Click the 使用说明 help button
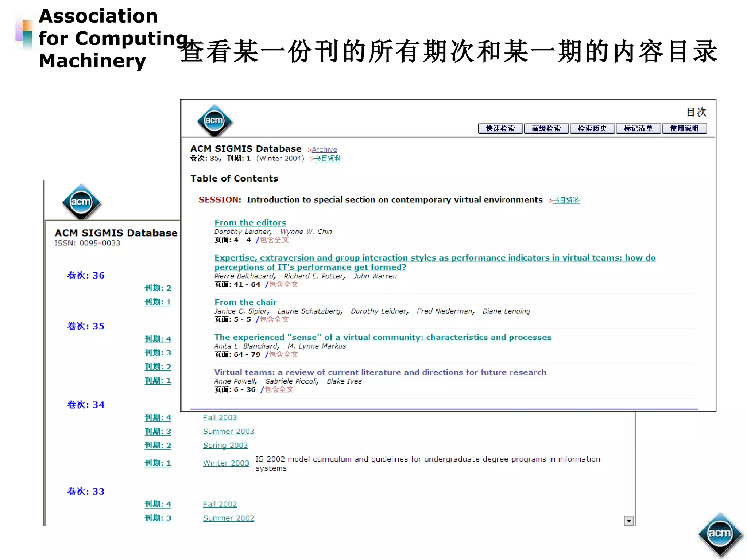This screenshot has width=747, height=560. [x=684, y=128]
